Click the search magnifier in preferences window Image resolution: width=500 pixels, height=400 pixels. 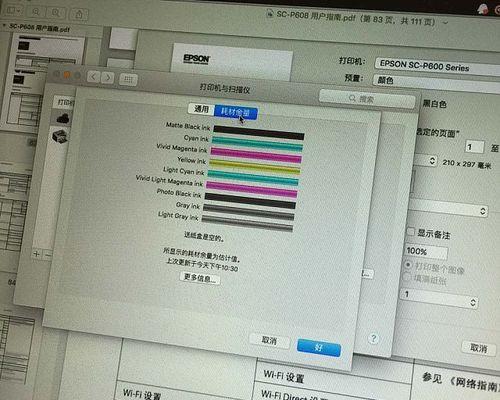[352, 98]
